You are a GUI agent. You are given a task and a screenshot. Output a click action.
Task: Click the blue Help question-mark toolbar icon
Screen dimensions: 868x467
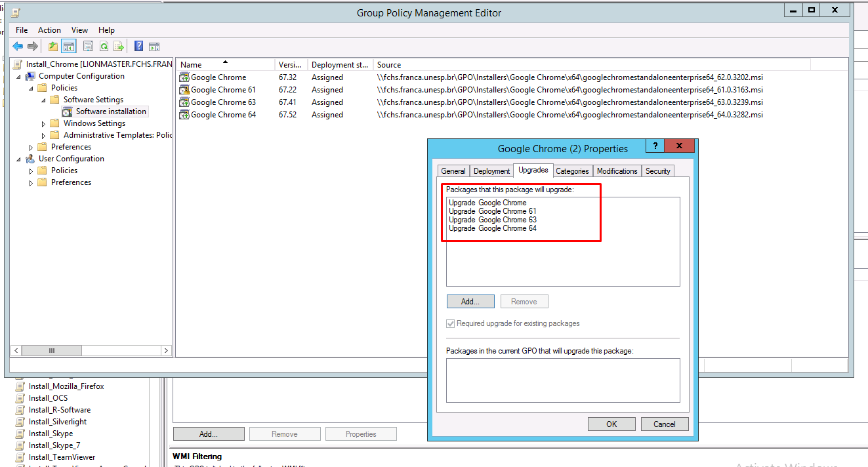click(138, 46)
